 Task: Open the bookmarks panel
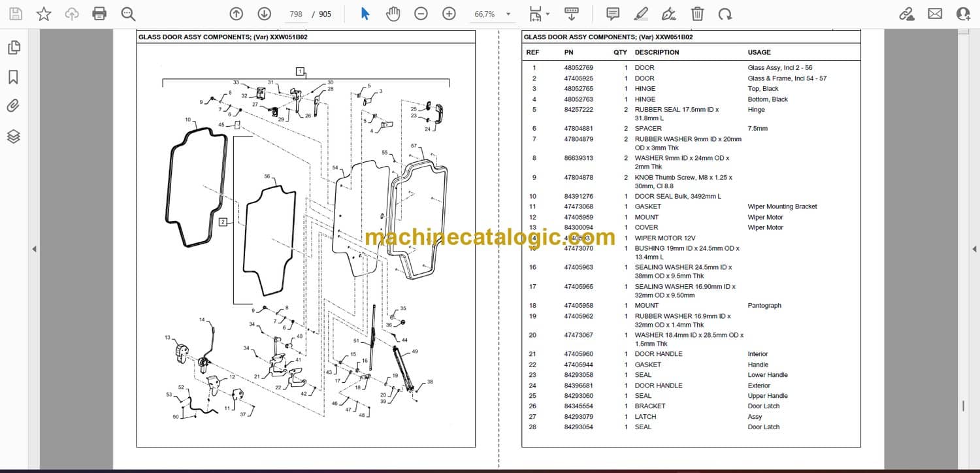(x=14, y=77)
